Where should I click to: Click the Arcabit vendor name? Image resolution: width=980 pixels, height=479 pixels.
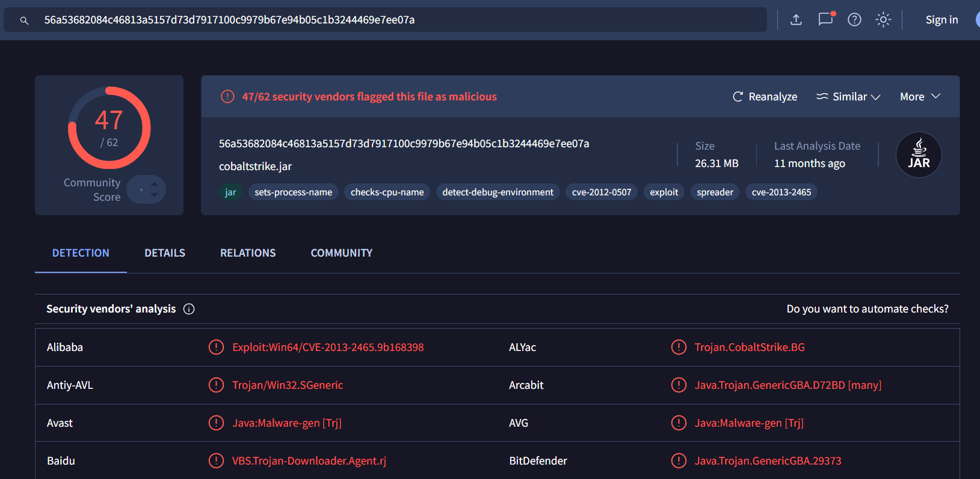tap(526, 385)
